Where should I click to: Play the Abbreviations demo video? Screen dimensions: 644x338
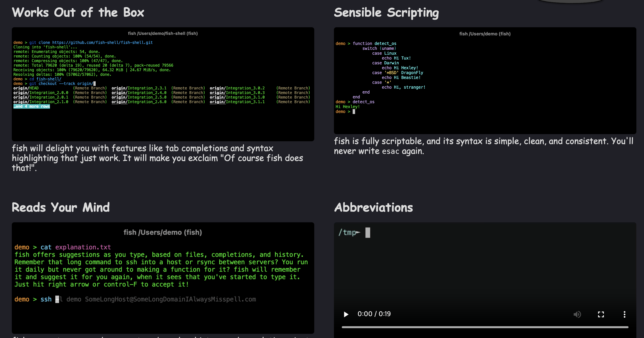pyautogui.click(x=346, y=314)
